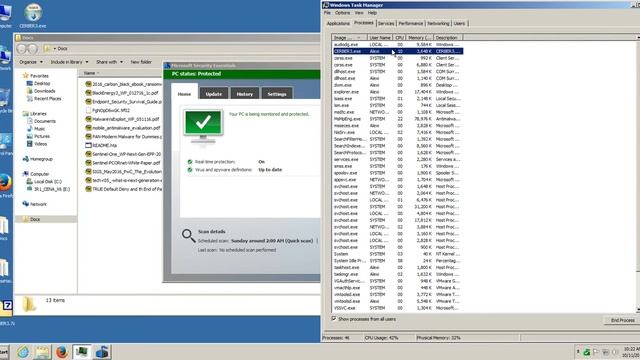This screenshot has height=360, width=640.
Task: Select the taskmgr.exe process row
Action: click(398, 274)
